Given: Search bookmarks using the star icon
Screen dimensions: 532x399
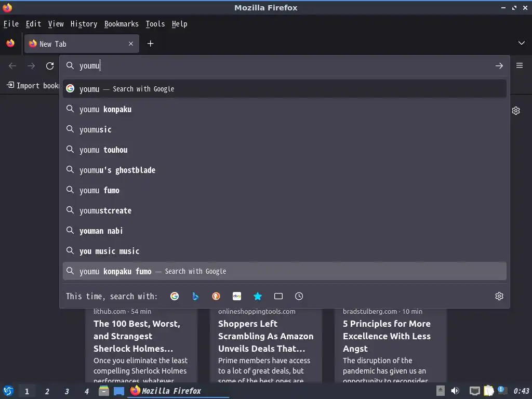Looking at the screenshot, I should coord(258,296).
